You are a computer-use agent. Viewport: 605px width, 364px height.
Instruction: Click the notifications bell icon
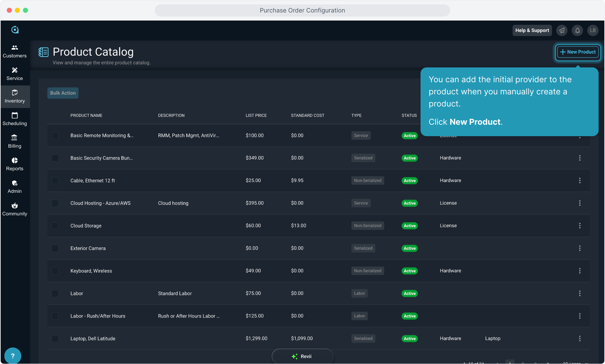(577, 30)
